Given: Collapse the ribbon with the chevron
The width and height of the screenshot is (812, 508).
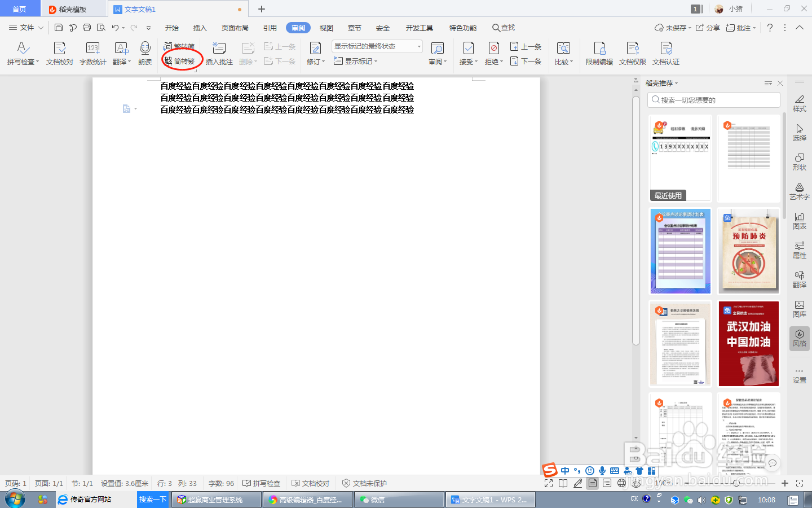Looking at the screenshot, I should pyautogui.click(x=800, y=27).
